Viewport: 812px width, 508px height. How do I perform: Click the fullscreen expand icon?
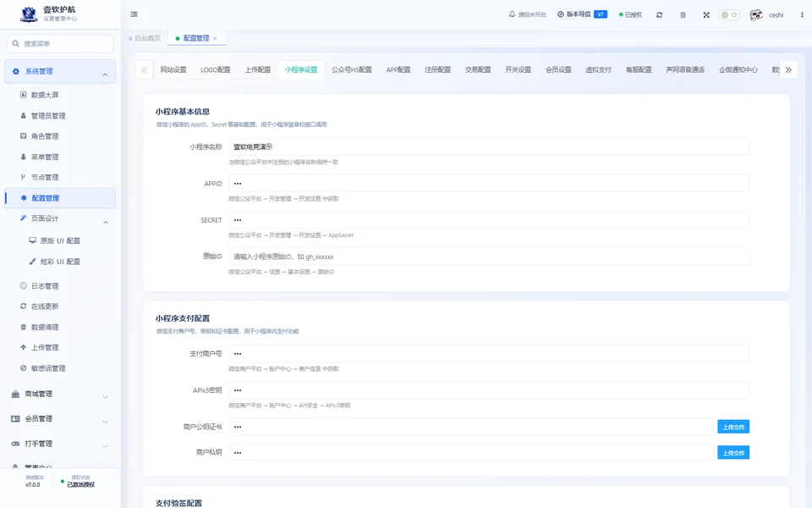pyautogui.click(x=706, y=15)
